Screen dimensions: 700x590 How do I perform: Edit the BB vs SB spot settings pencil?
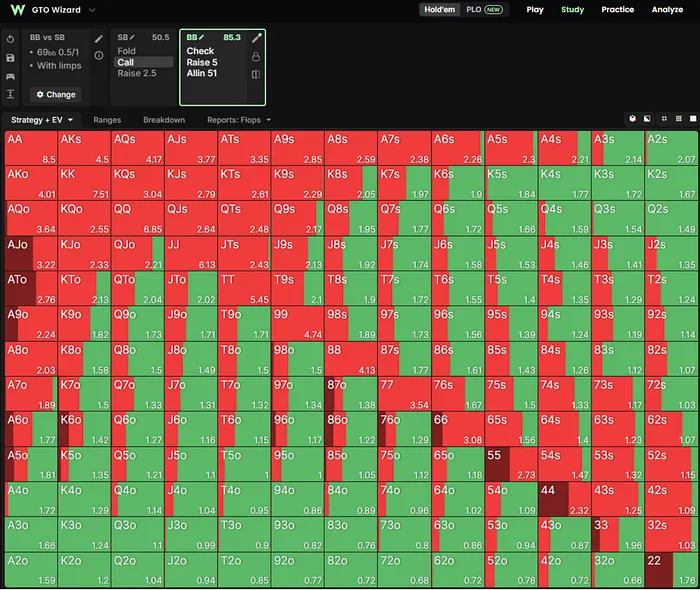tap(99, 39)
